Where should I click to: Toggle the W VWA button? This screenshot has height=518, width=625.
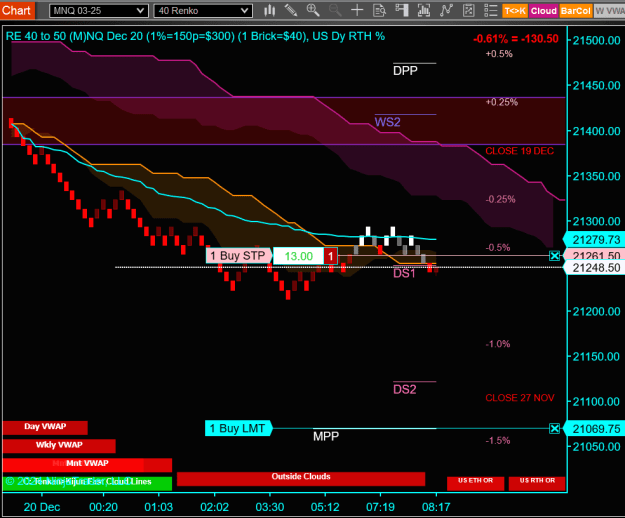pos(609,11)
